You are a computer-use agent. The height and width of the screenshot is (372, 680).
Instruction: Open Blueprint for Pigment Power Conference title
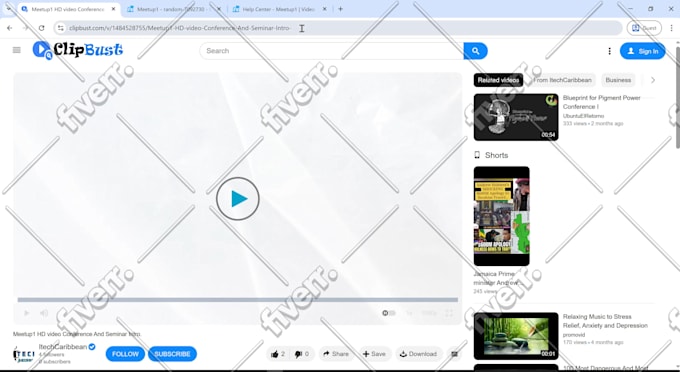pos(602,102)
